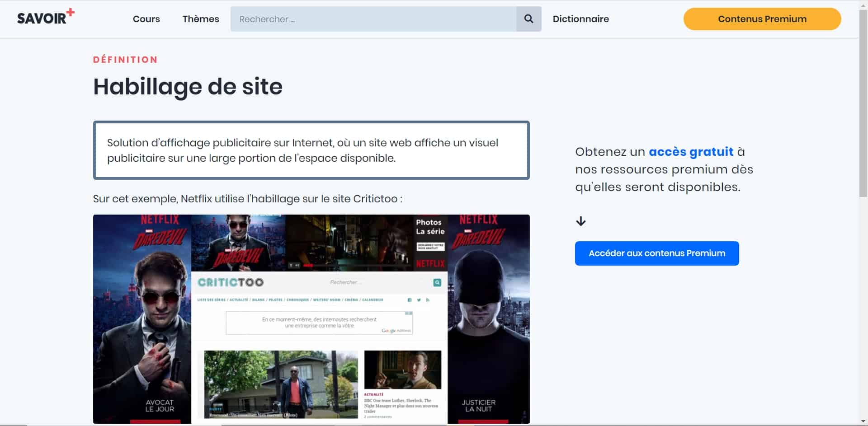
Task: Open the Cours menu item
Action: pyautogui.click(x=146, y=19)
